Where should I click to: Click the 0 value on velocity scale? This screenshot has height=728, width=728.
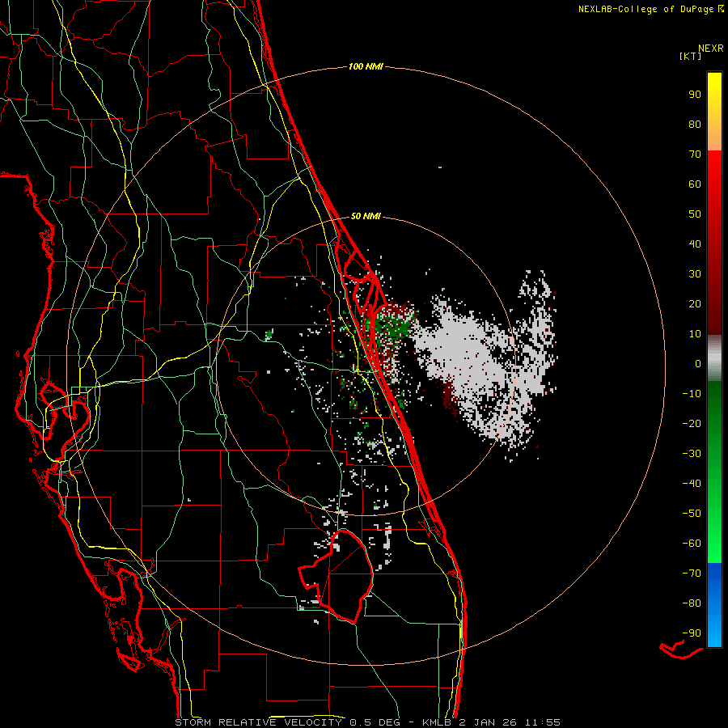click(698, 363)
